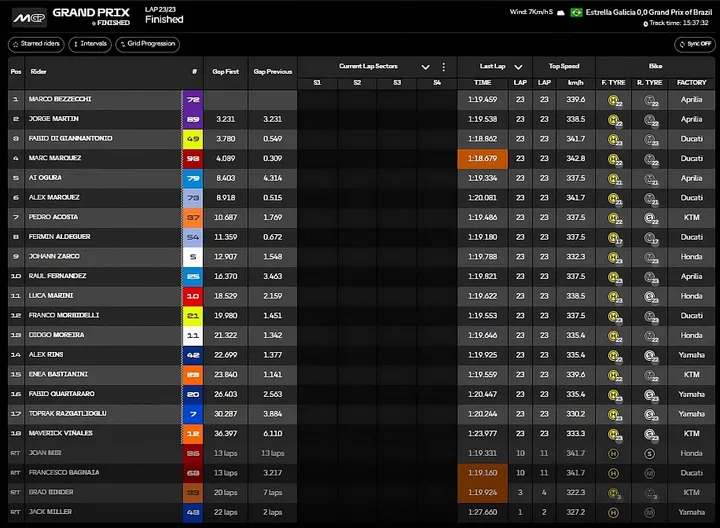Image resolution: width=720 pixels, height=528 pixels.
Task: Click Alex Rins rear tyre icon
Action: pos(651,356)
